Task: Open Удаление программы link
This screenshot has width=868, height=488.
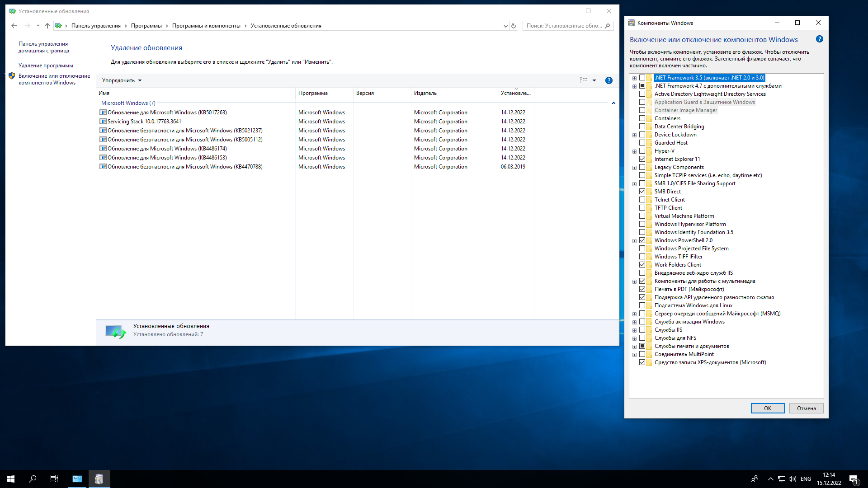Action: (46, 66)
